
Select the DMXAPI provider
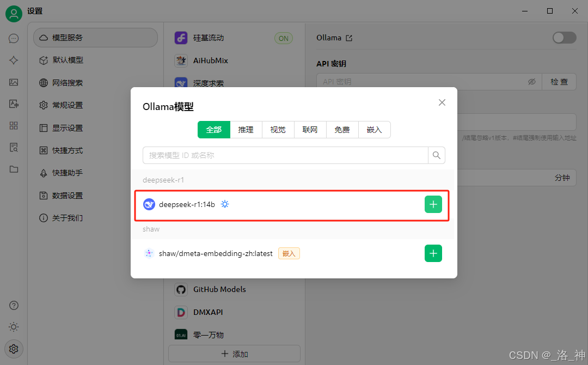[x=234, y=312]
